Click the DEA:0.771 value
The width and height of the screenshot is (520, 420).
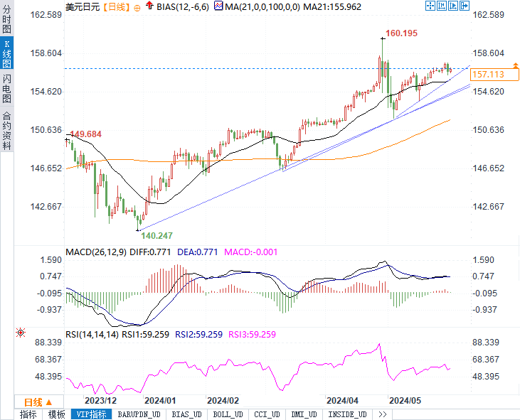[x=197, y=252]
